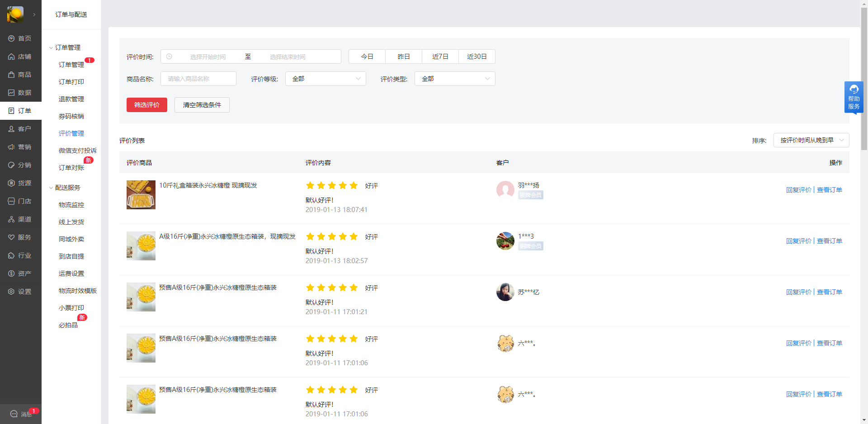Viewport: 868px width, 424px height.
Task: Type in the 商品名称 input field
Action: pyautogui.click(x=198, y=79)
